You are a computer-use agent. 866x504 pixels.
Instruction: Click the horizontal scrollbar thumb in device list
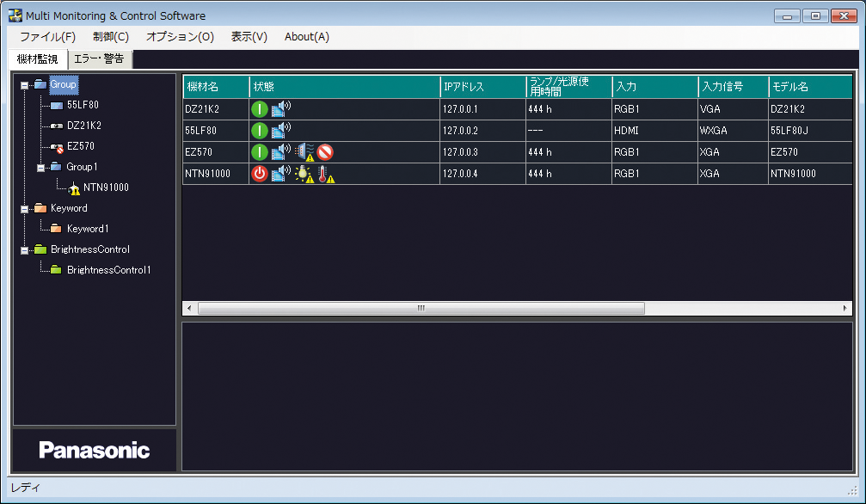[421, 309]
